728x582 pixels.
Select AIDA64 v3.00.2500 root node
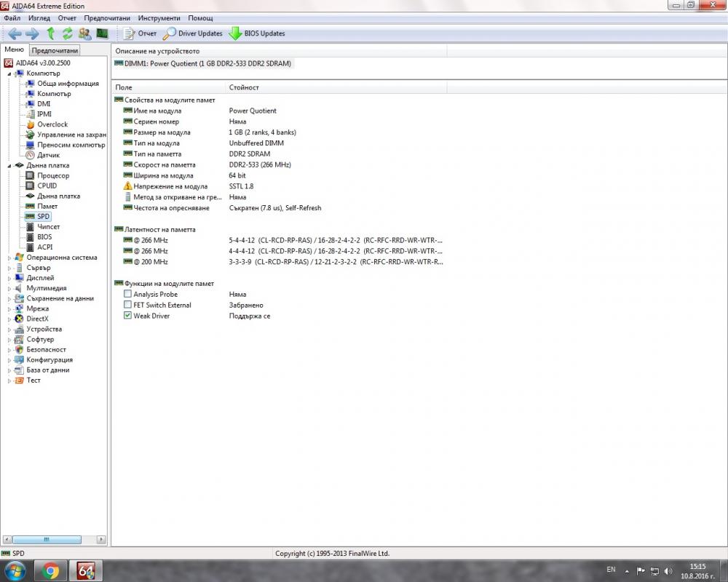coord(43,63)
